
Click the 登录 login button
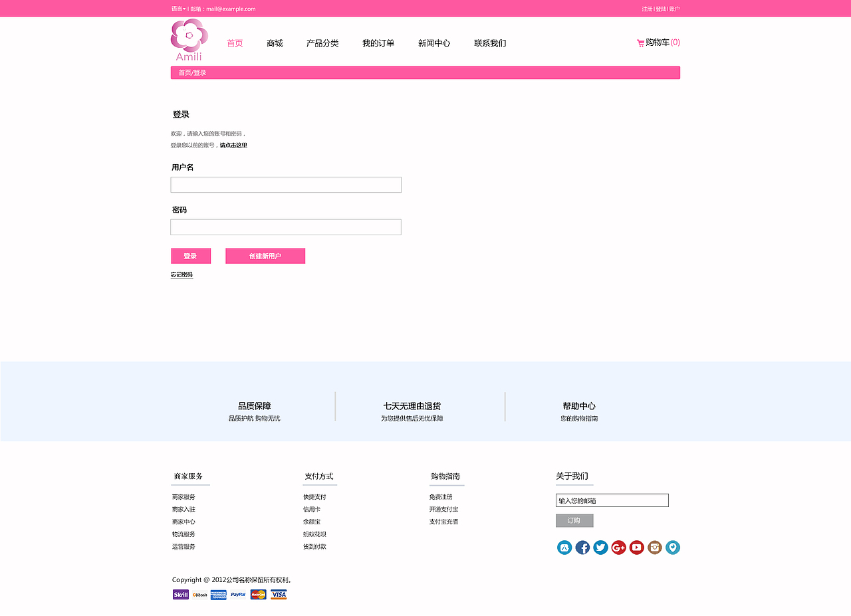(x=191, y=256)
